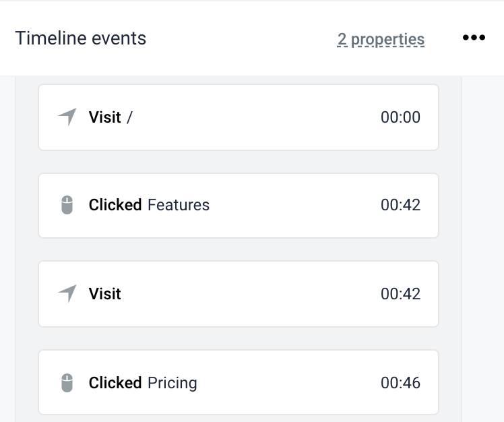
Task: Select the bold Visit label in the first event
Action: coord(104,117)
